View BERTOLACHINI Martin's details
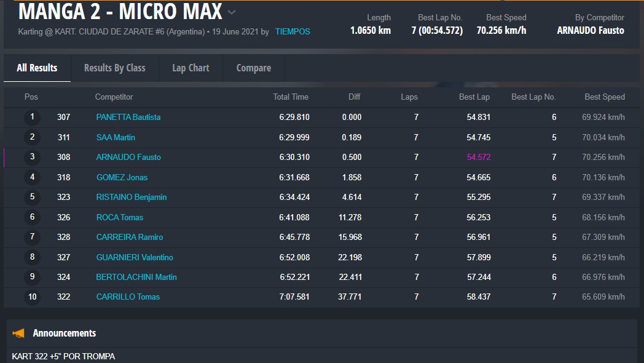This screenshot has height=363, width=644. tap(136, 277)
